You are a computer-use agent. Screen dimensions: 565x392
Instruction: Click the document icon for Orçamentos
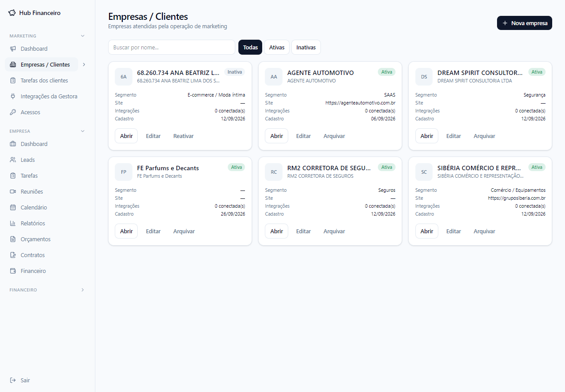13,239
